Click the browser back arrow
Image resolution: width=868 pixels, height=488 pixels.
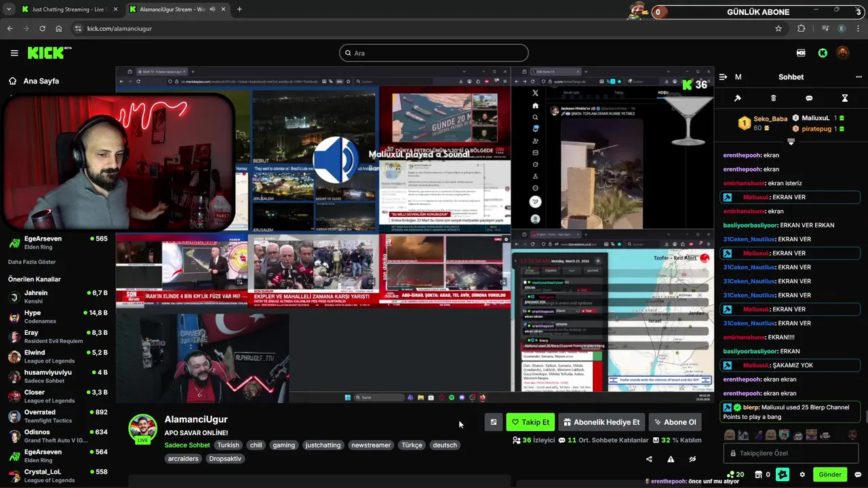(9, 28)
